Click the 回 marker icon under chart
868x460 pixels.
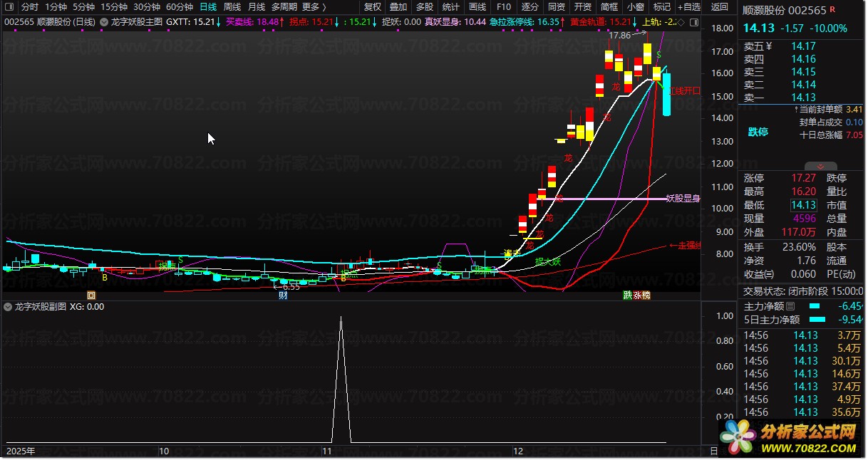(x=91, y=295)
